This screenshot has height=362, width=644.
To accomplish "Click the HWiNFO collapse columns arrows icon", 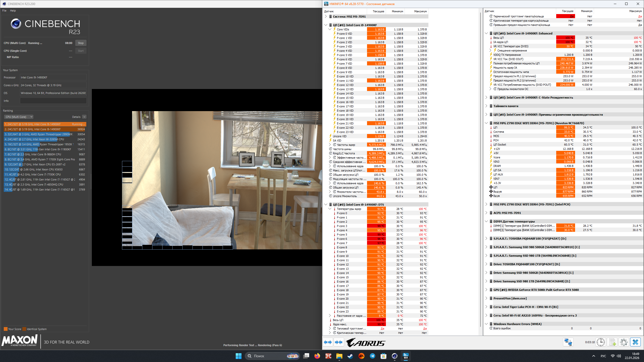I will pyautogui.click(x=339, y=342).
